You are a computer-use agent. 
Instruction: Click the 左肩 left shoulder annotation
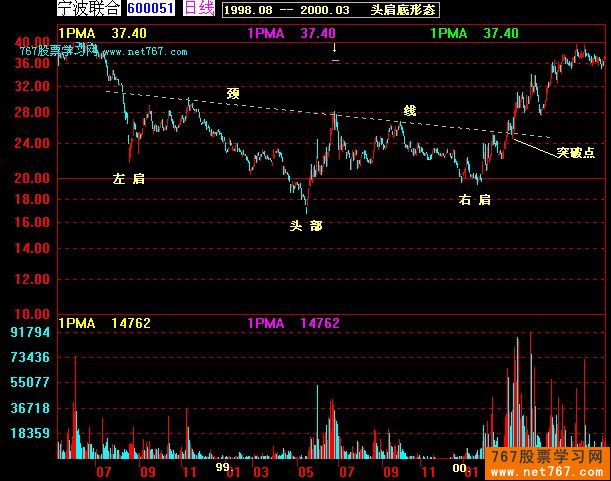click(129, 178)
